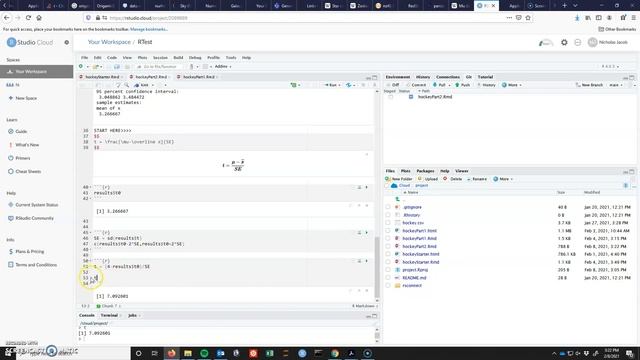Image resolution: width=640 pixels, height=360 pixels.
Task: Open the Addins dropdown
Action: 223,67
